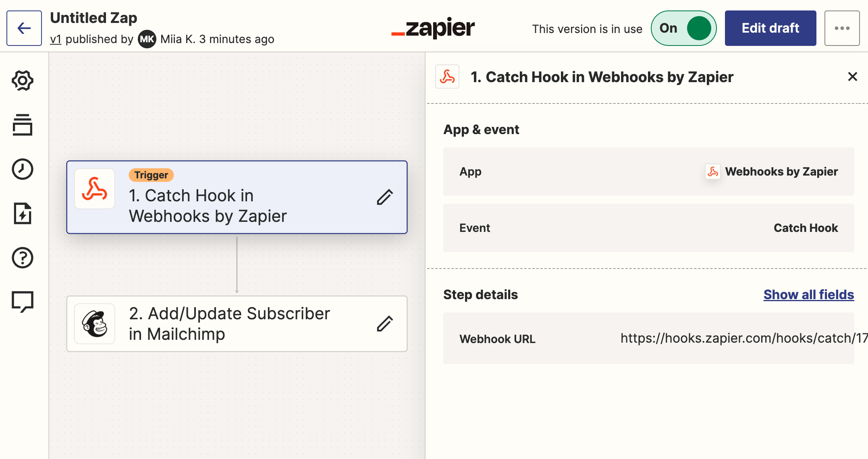Image resolution: width=868 pixels, height=459 pixels.
Task: Click the Webhooks by Zapier app icon
Action: pyautogui.click(x=95, y=188)
